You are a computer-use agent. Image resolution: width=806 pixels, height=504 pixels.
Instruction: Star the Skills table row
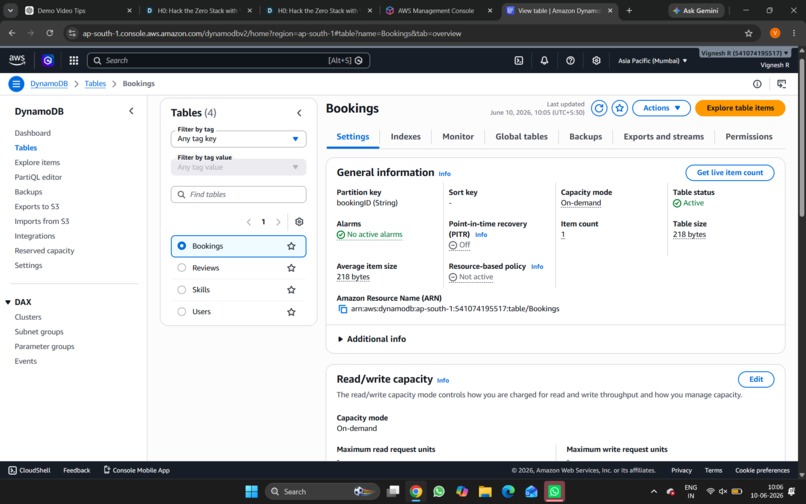tap(291, 290)
